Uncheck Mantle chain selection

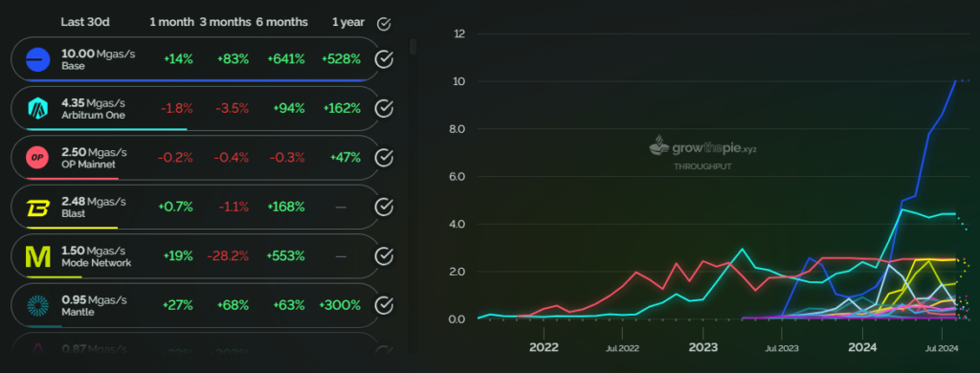coord(384,305)
